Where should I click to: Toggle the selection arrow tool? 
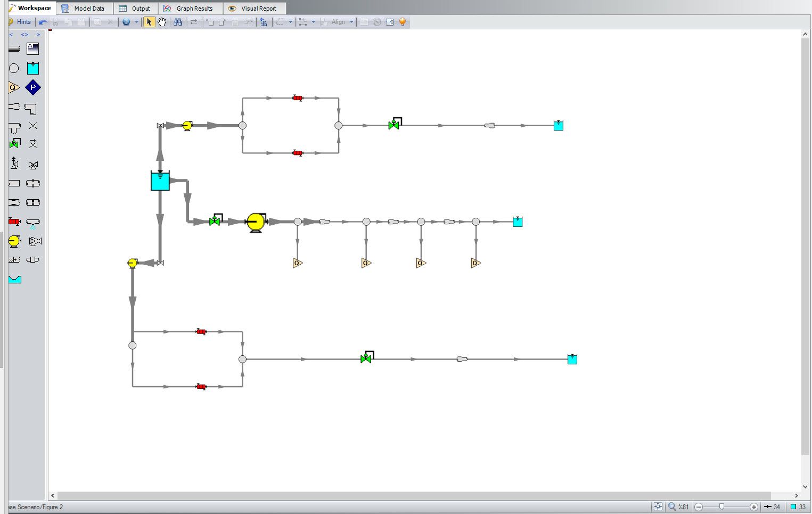(149, 22)
